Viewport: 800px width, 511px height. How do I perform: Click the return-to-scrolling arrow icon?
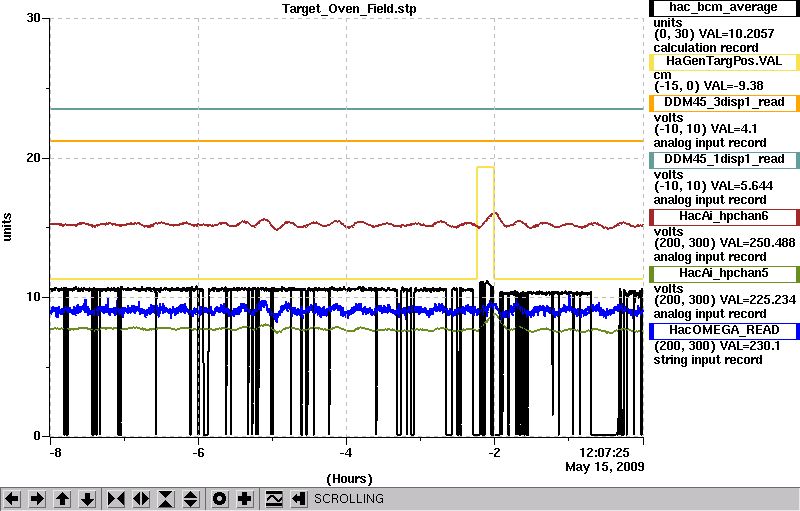(298, 499)
